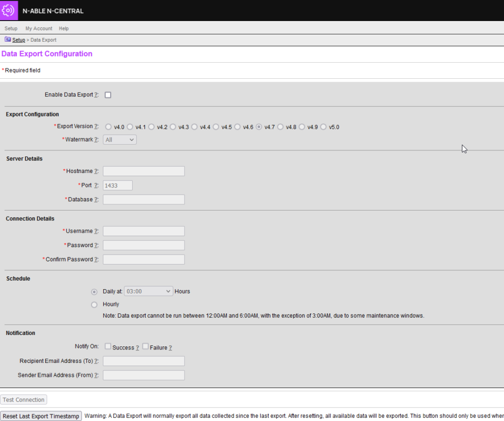Open the Username help question mark
The width and height of the screenshot is (504, 421).
coord(96,231)
